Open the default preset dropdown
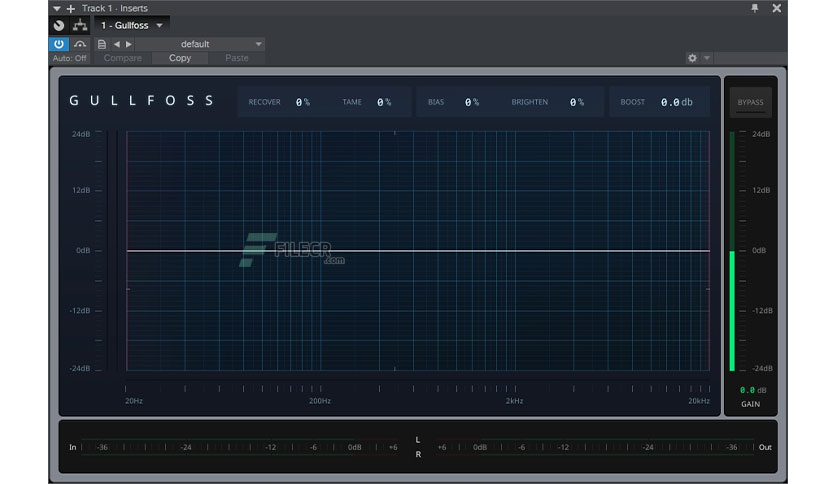 (199, 44)
